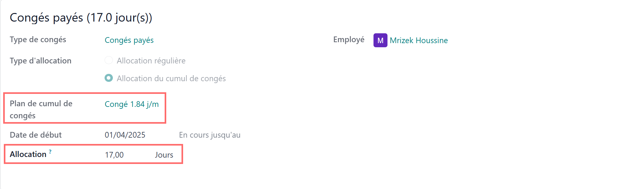The width and height of the screenshot is (644, 189).
Task: Open the accrual plan selection dropdown
Action: [132, 104]
